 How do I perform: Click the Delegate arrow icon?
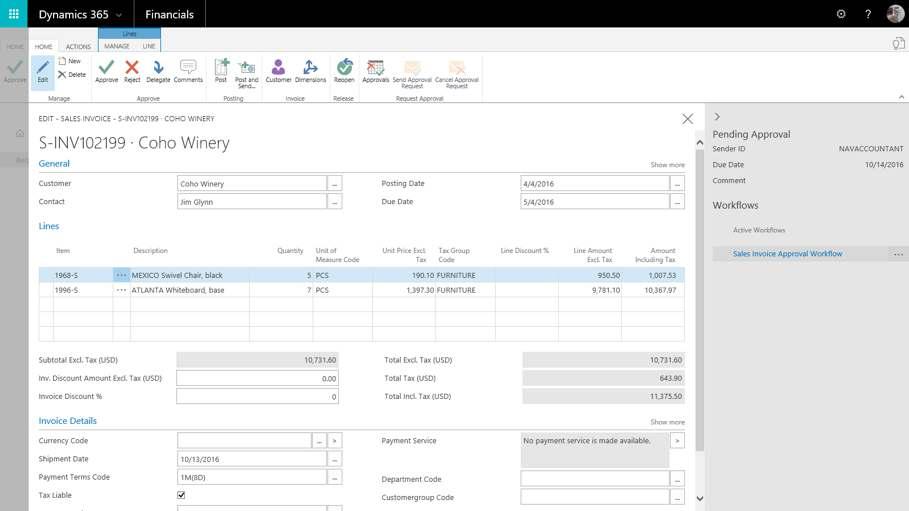158,71
